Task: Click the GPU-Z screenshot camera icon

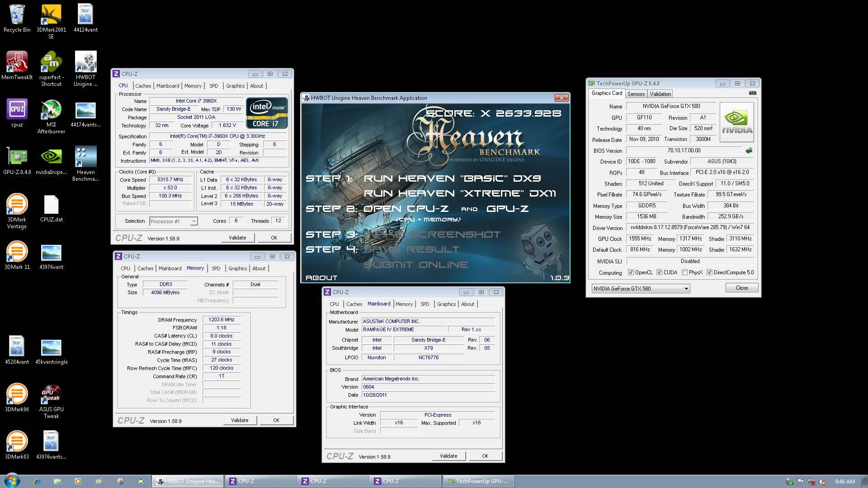Action: point(752,93)
